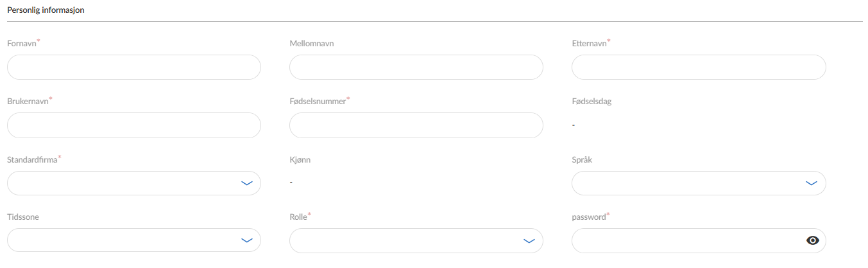Focus the Mellomnavn input box

pyautogui.click(x=416, y=67)
